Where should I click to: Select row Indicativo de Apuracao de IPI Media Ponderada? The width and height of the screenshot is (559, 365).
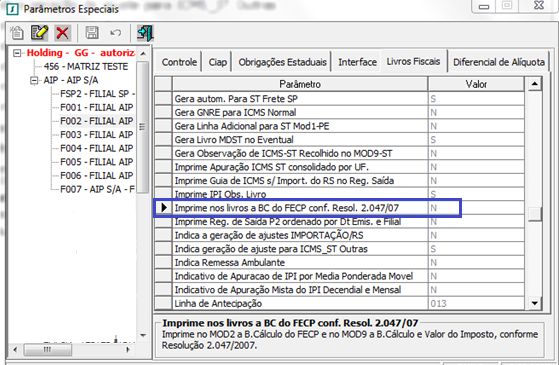coord(339,276)
